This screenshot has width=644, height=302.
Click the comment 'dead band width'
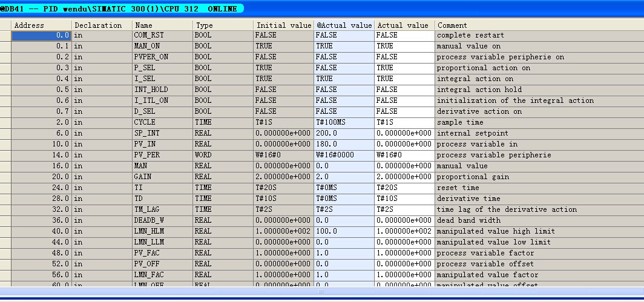click(468, 220)
